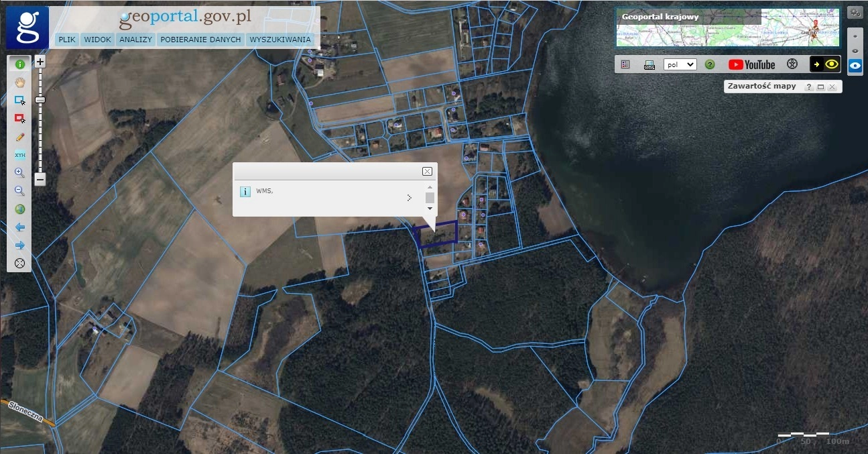
Task: Open the YouTube link
Action: point(751,64)
